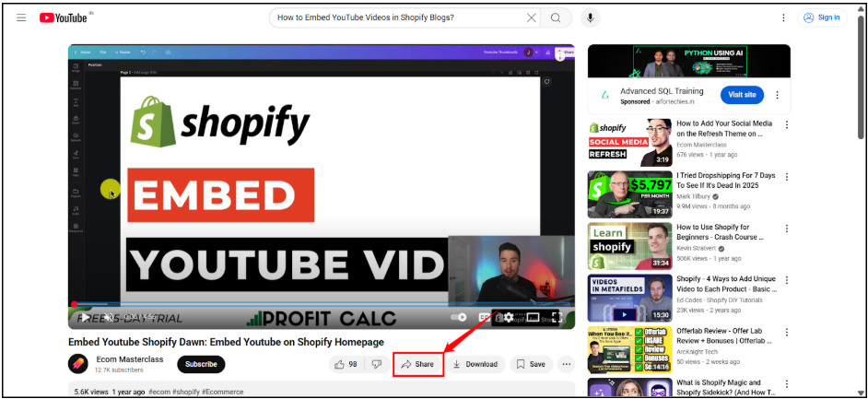Start voice search with the microphone
Viewport: 868px width, 399px height.
(x=590, y=18)
